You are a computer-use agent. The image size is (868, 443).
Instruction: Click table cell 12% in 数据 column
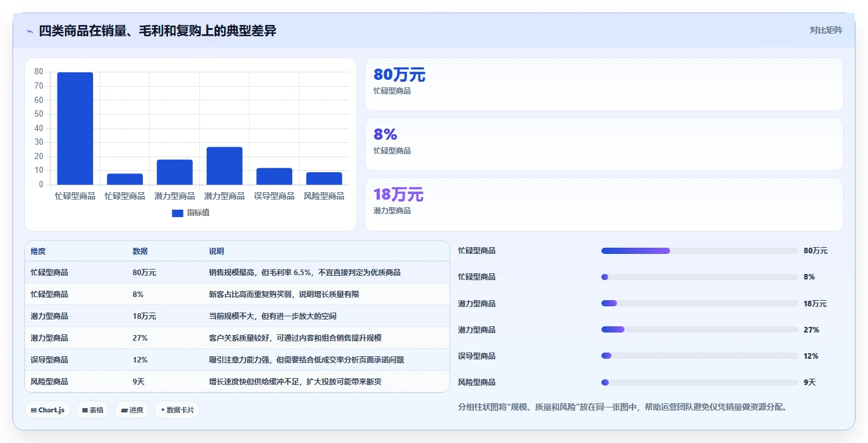(140, 360)
